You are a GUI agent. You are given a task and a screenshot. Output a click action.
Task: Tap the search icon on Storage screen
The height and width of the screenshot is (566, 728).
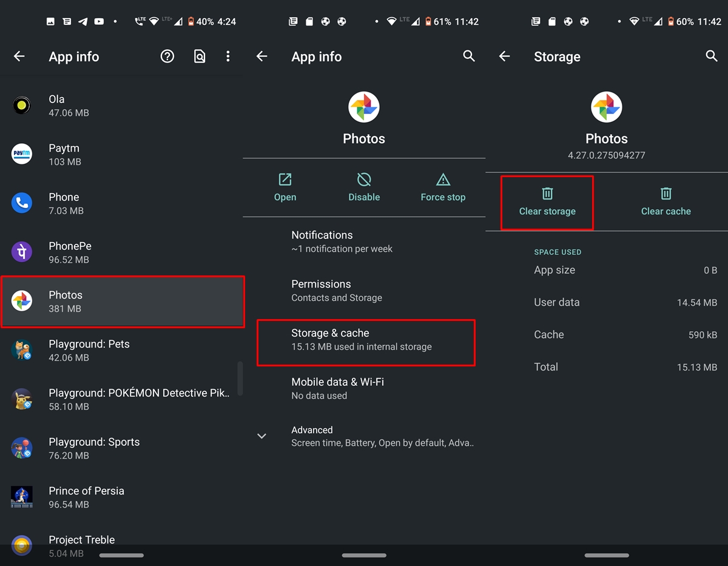coord(712,56)
